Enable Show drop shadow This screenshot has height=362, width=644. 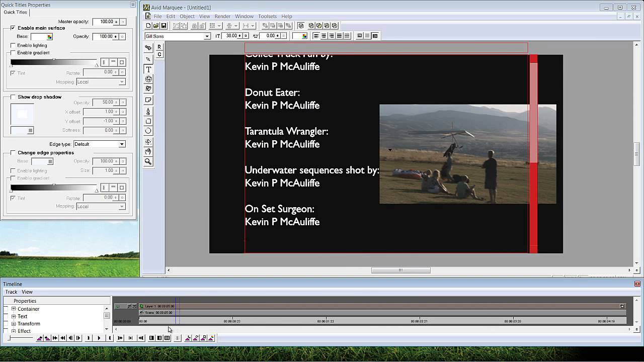click(13, 97)
